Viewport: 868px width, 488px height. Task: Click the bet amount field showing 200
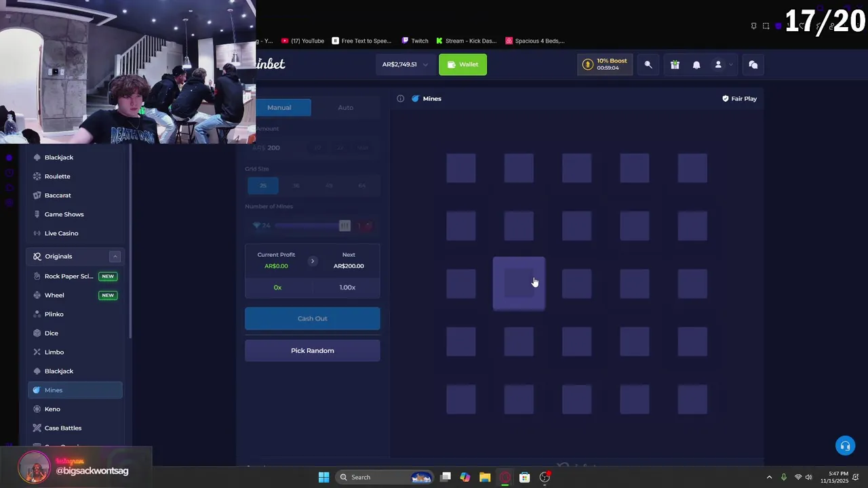click(x=278, y=148)
